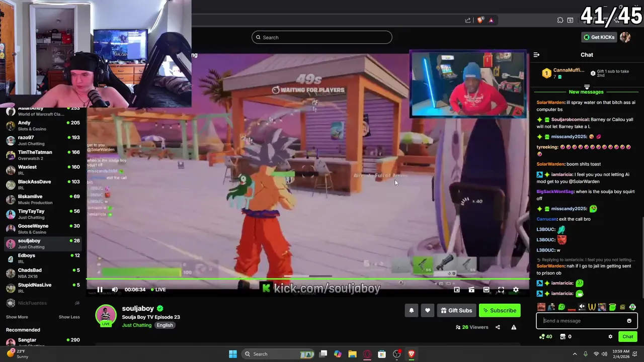Image resolution: width=644 pixels, height=362 pixels.
Task: Subscribe to souljaboy's channel
Action: click(500, 311)
